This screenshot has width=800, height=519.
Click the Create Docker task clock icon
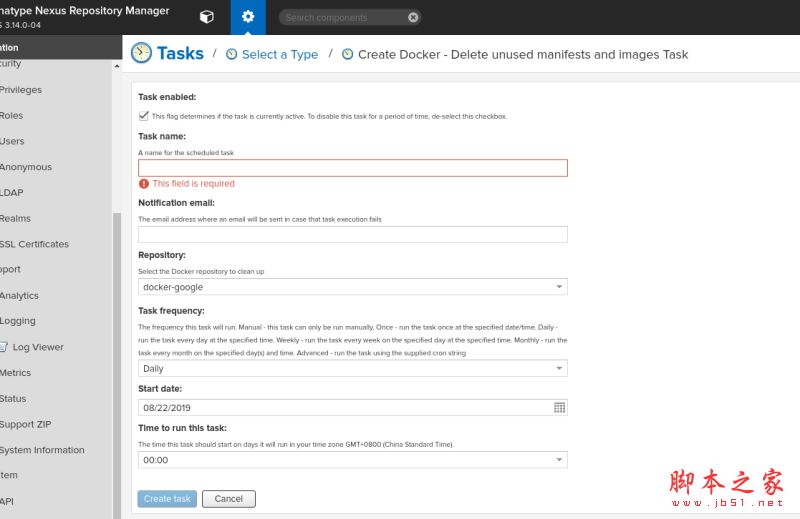coord(348,55)
